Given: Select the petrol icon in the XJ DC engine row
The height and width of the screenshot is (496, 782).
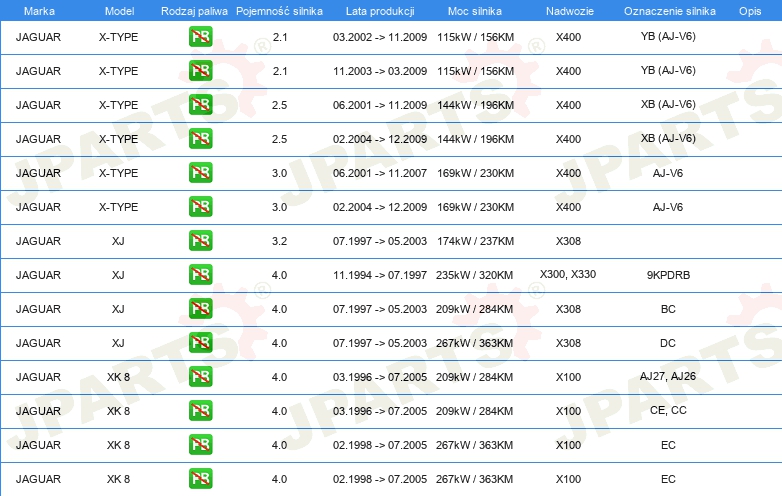Looking at the screenshot, I should coord(200,343).
